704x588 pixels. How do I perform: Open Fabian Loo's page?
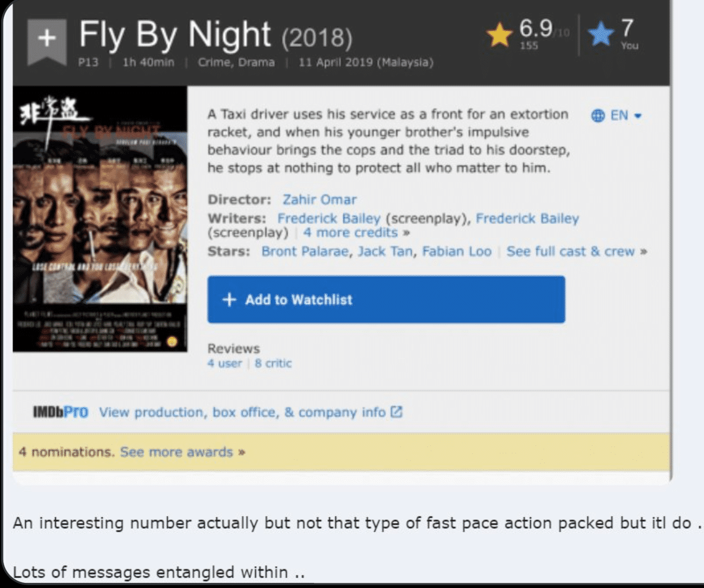(x=457, y=251)
